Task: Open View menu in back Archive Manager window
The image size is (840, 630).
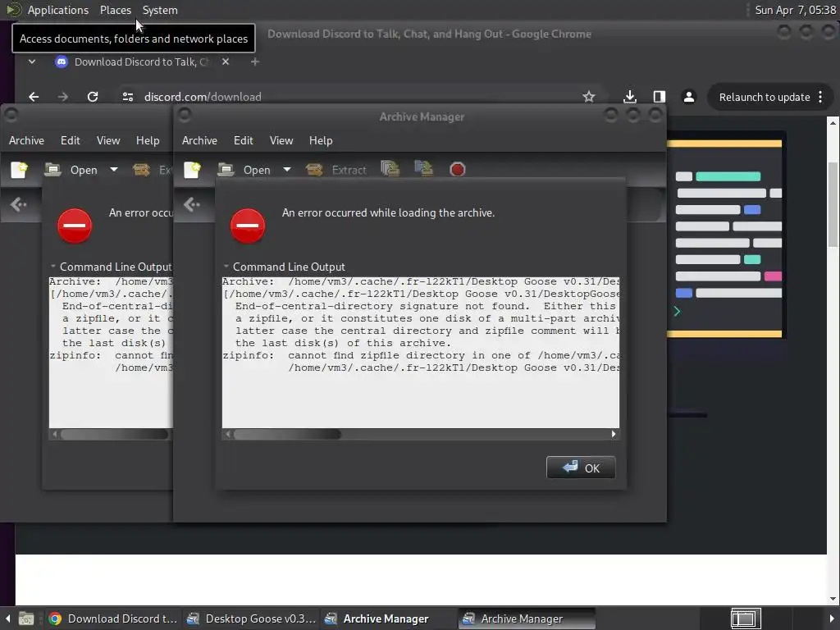Action: tap(108, 140)
